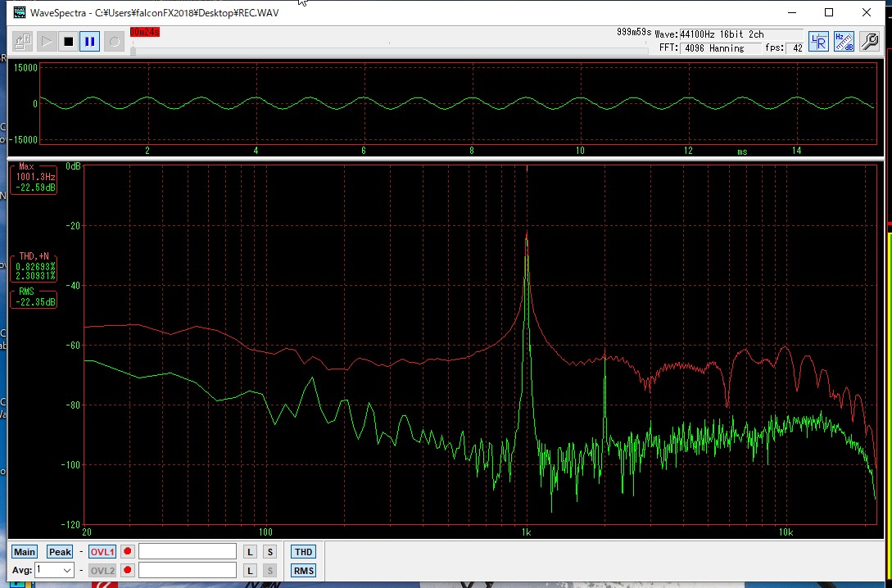Screen dimensions: 892x588
Task: Toggle the OVL1 overlay display
Action: point(102,552)
